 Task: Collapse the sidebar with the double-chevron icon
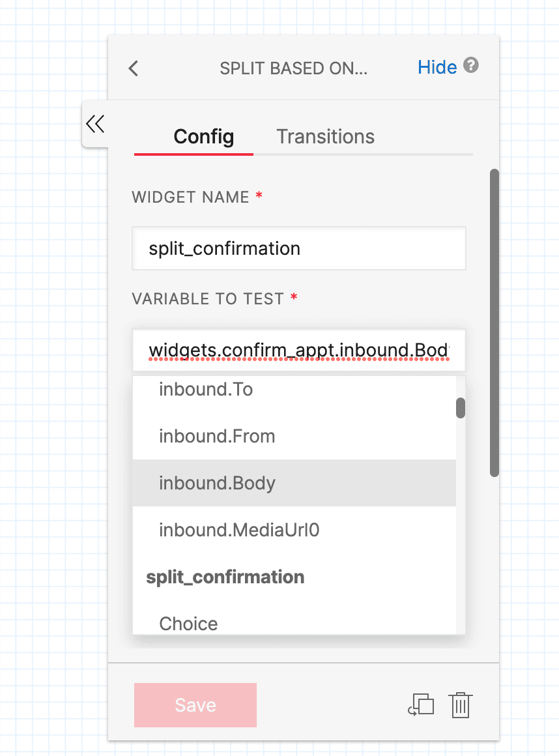(x=95, y=124)
